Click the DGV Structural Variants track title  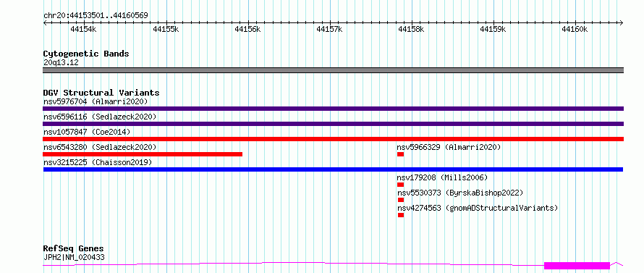point(101,93)
